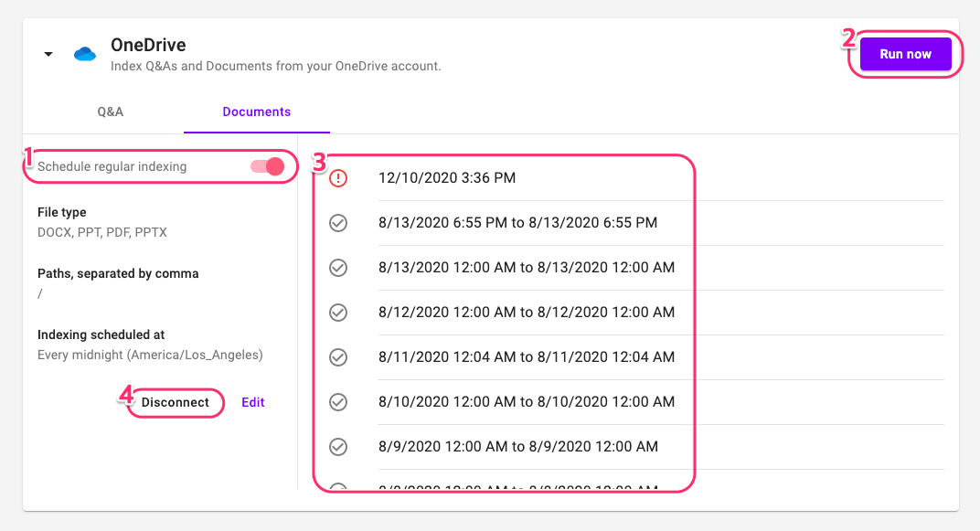Viewport: 980px width, 531px height.
Task: Click the Indexing scheduled at label
Action: (x=101, y=335)
